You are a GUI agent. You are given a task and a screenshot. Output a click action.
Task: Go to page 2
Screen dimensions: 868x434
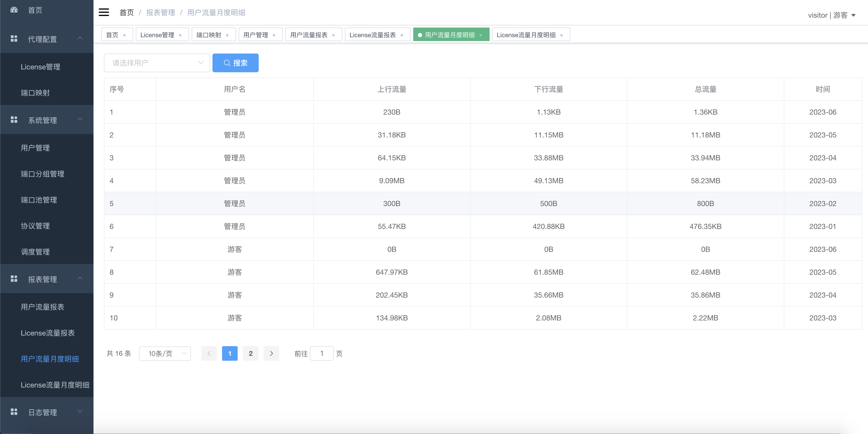pos(250,353)
